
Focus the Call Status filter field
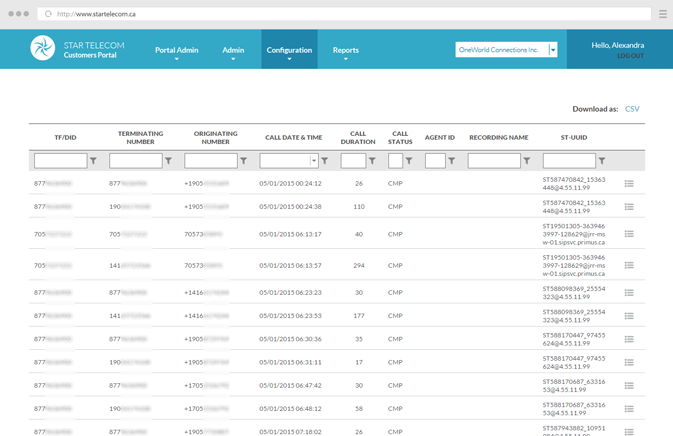point(395,161)
